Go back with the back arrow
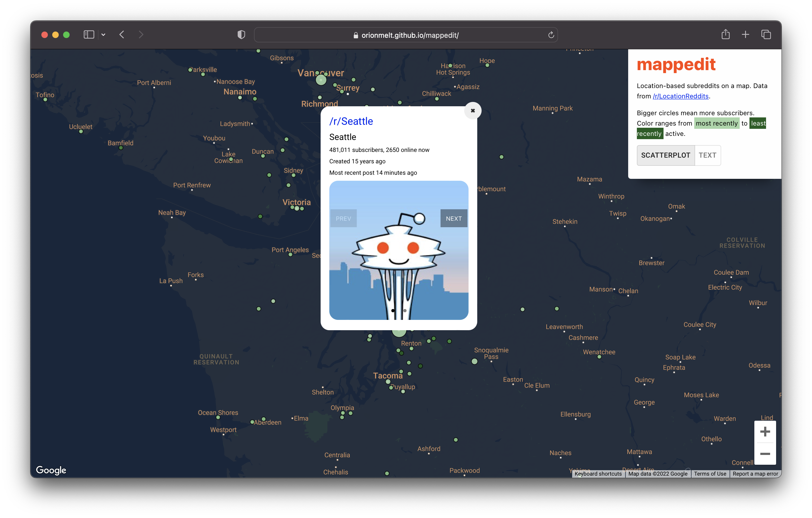 (x=122, y=34)
